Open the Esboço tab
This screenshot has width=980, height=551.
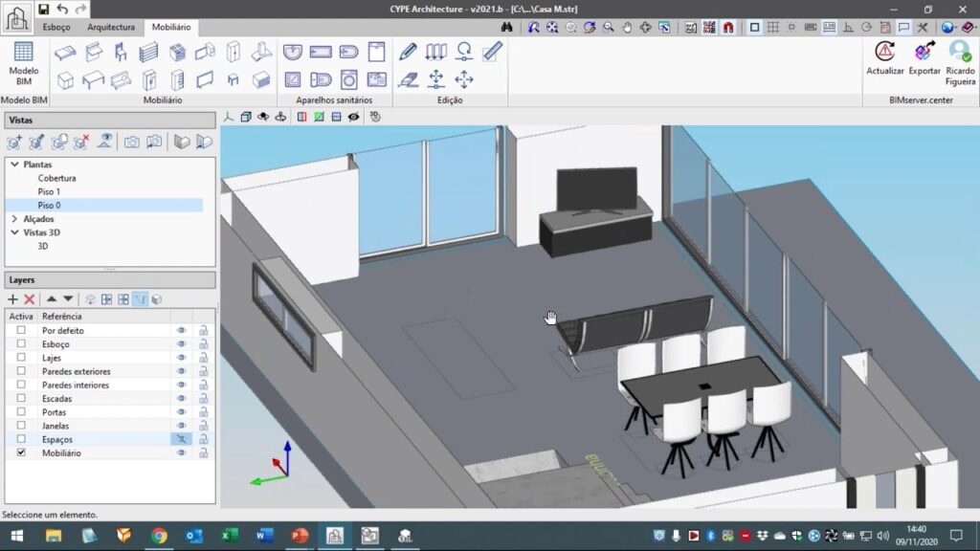(x=56, y=28)
